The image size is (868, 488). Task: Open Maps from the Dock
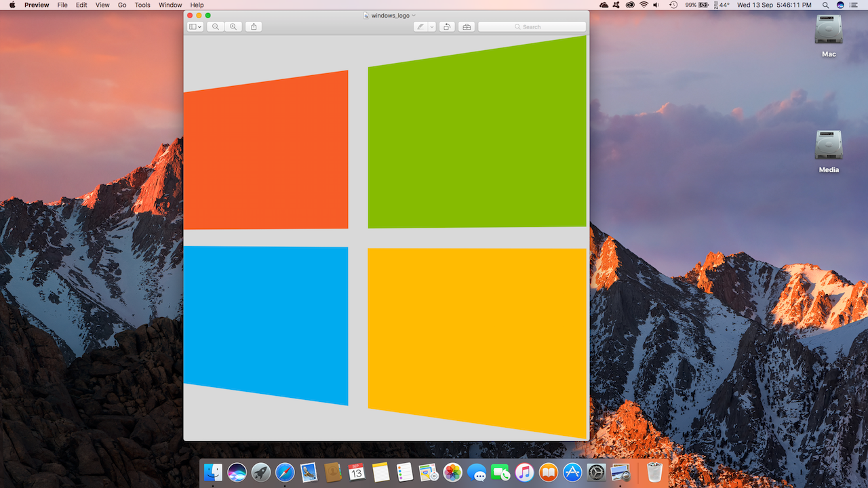429,472
